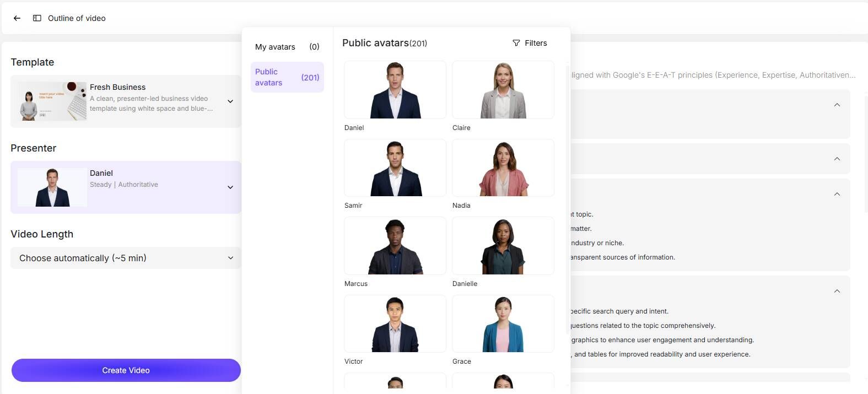Pick the Claire avatar
Screen dimensions: 868x394
coord(503,90)
